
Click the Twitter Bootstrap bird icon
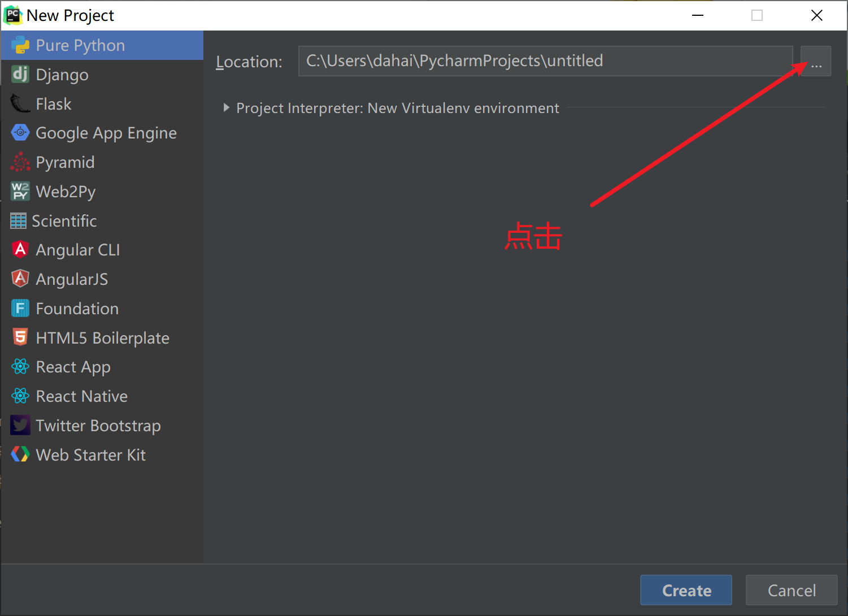20,425
